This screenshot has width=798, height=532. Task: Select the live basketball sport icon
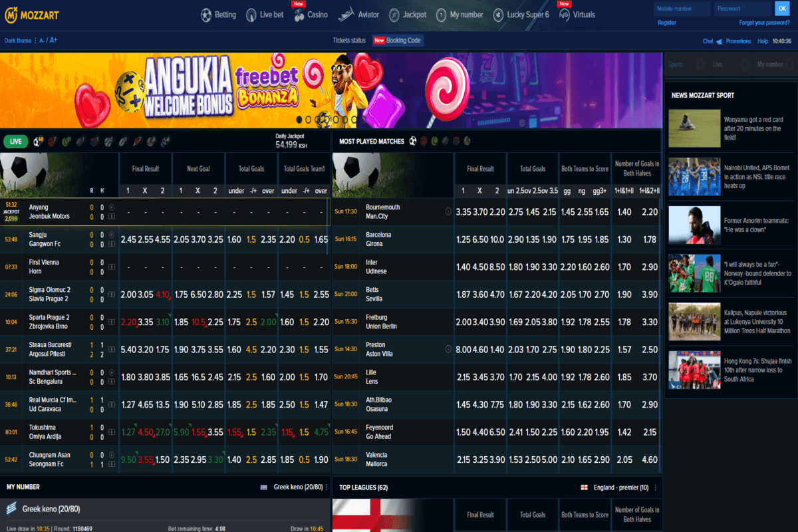coord(53,142)
